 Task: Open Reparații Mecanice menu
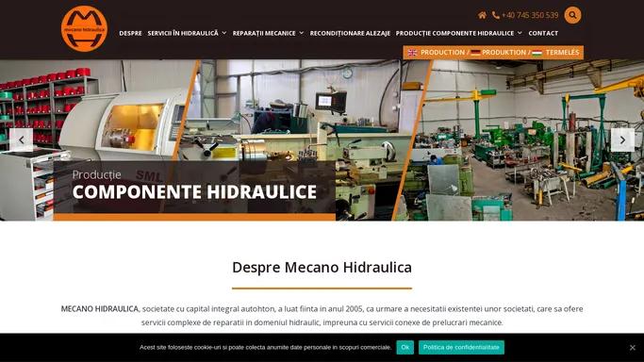click(x=264, y=33)
